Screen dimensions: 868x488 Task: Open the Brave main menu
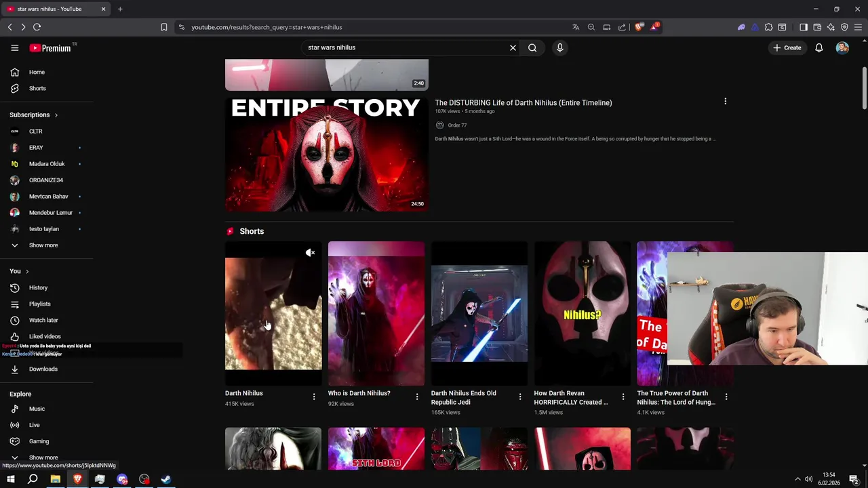(859, 27)
